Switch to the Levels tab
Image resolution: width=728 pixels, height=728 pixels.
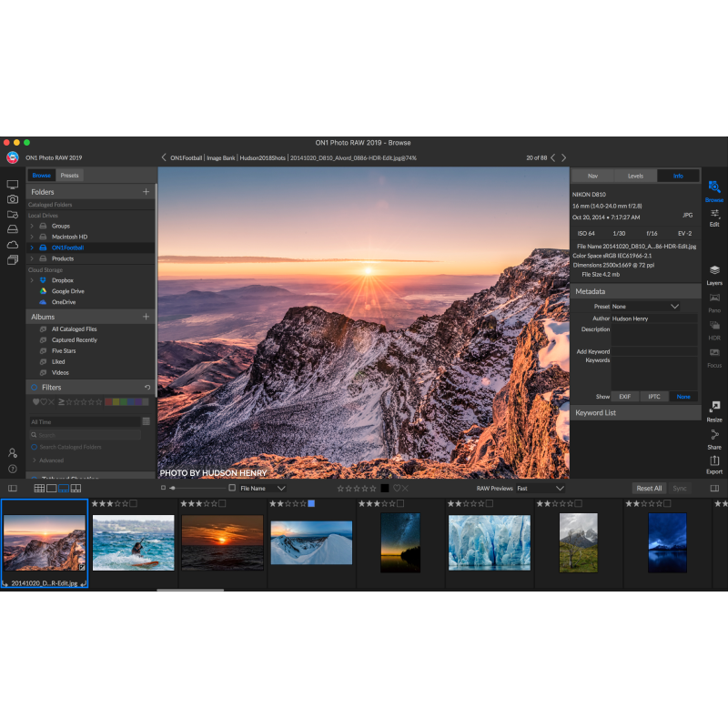pyautogui.click(x=635, y=176)
